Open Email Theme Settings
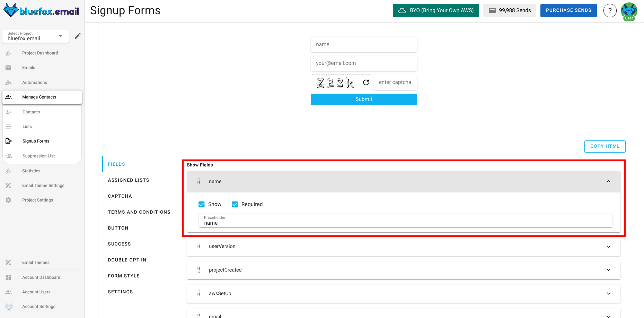 tap(43, 185)
